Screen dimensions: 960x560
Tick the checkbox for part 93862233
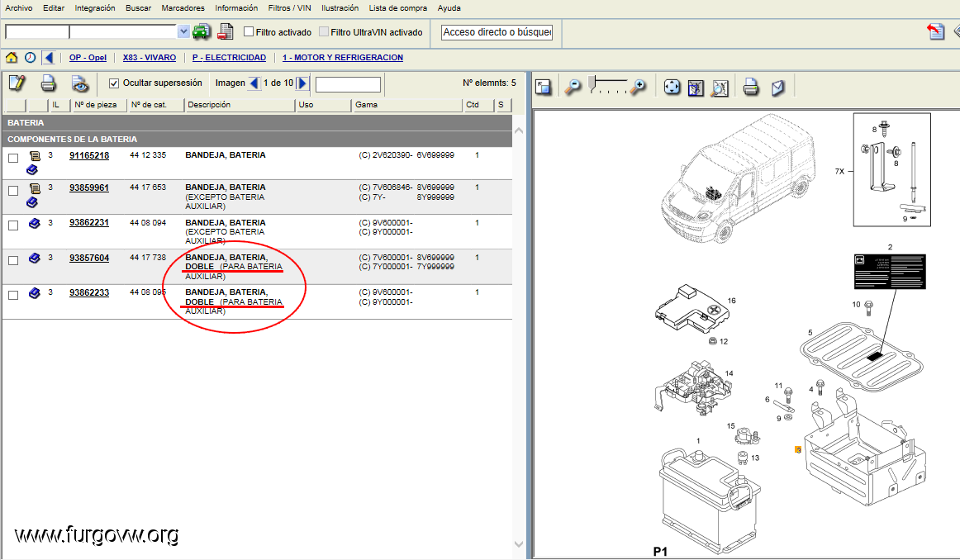point(13,296)
